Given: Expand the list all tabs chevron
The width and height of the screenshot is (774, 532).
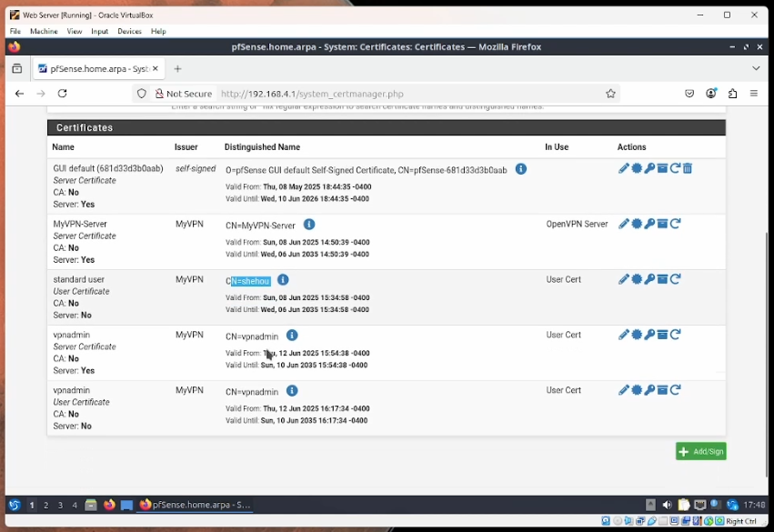Looking at the screenshot, I should coord(756,68).
